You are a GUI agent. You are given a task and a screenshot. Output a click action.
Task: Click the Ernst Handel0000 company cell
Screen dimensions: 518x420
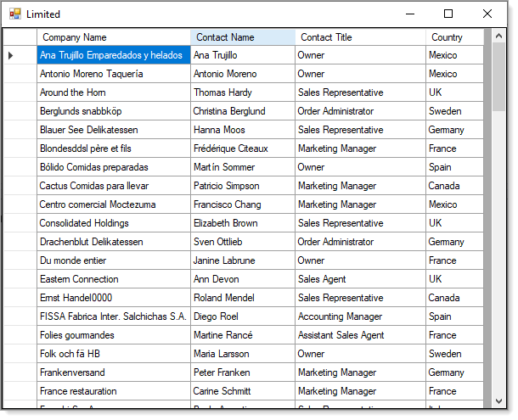coord(114,298)
